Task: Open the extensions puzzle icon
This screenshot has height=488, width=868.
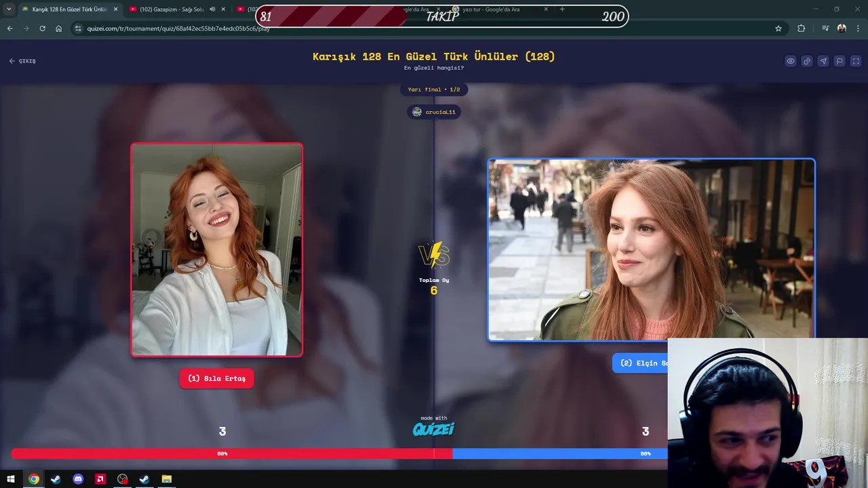Action: pyautogui.click(x=802, y=28)
